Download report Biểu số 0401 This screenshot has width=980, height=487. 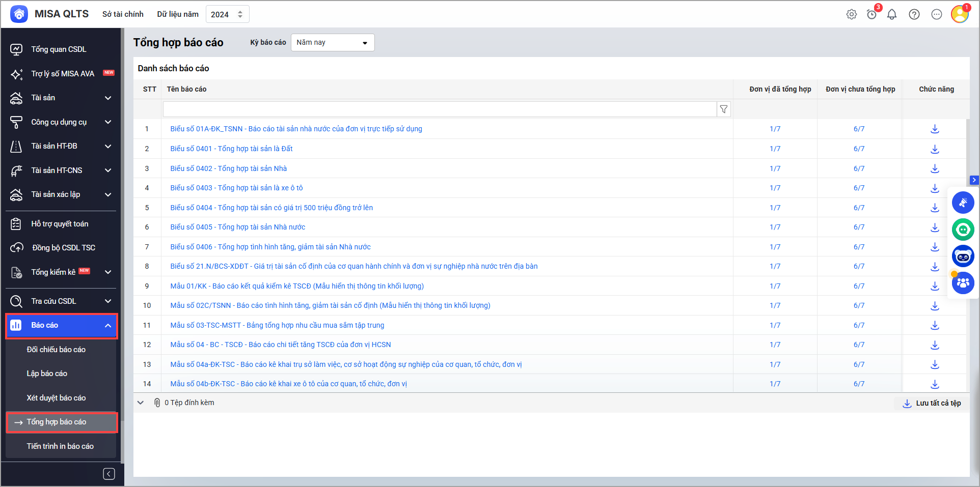(x=934, y=149)
